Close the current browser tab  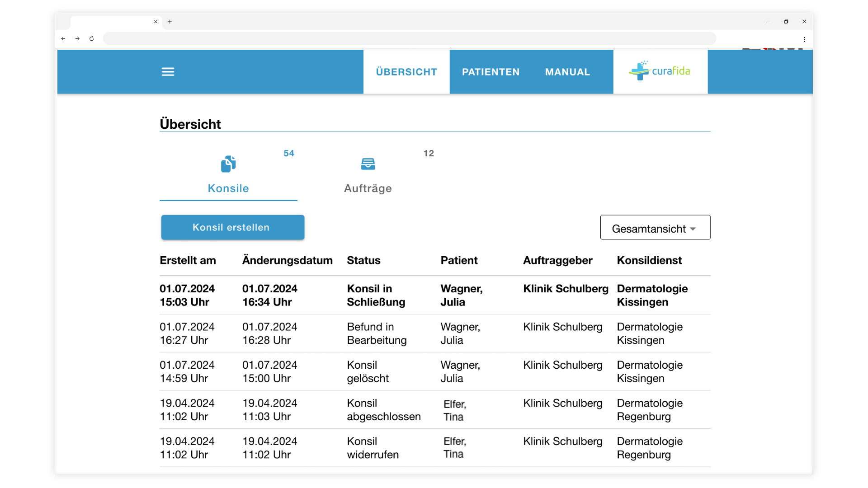(x=156, y=21)
